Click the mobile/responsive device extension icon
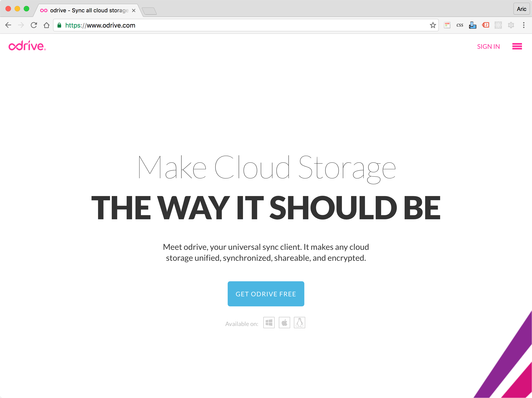The image size is (532, 398). point(472,25)
